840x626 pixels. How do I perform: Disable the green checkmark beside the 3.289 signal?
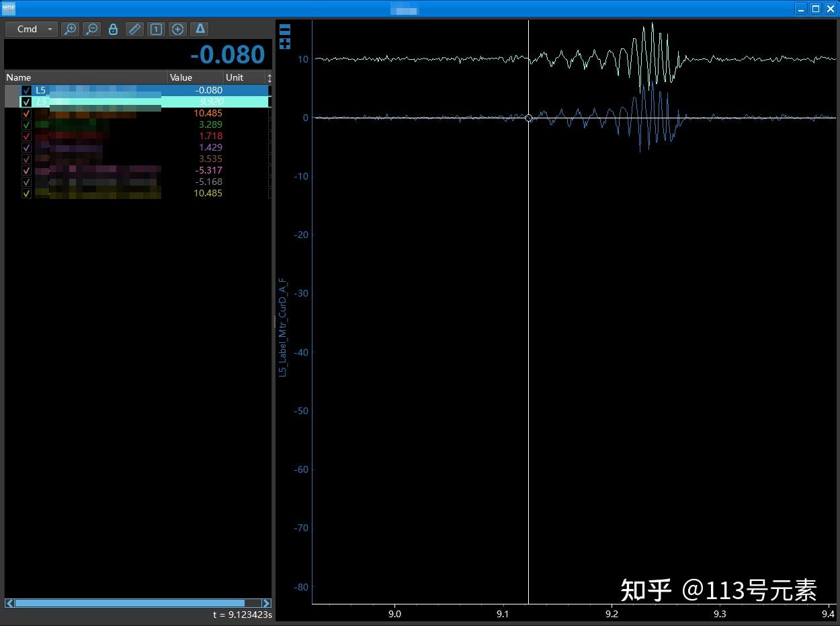[26, 124]
